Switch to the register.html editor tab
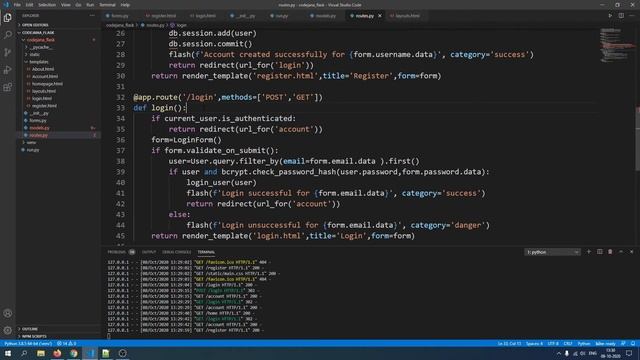This screenshot has height=360, width=640. [163, 16]
